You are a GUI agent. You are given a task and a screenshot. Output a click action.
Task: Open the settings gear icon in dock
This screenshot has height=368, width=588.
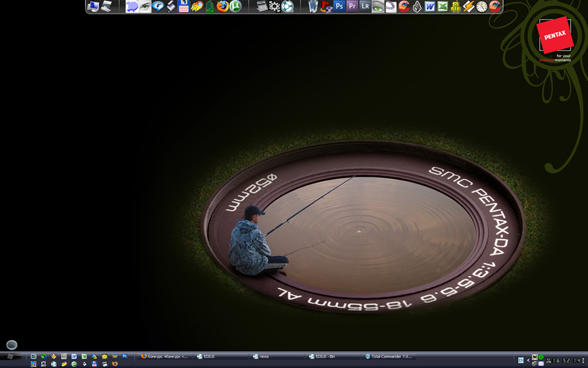[x=275, y=6]
